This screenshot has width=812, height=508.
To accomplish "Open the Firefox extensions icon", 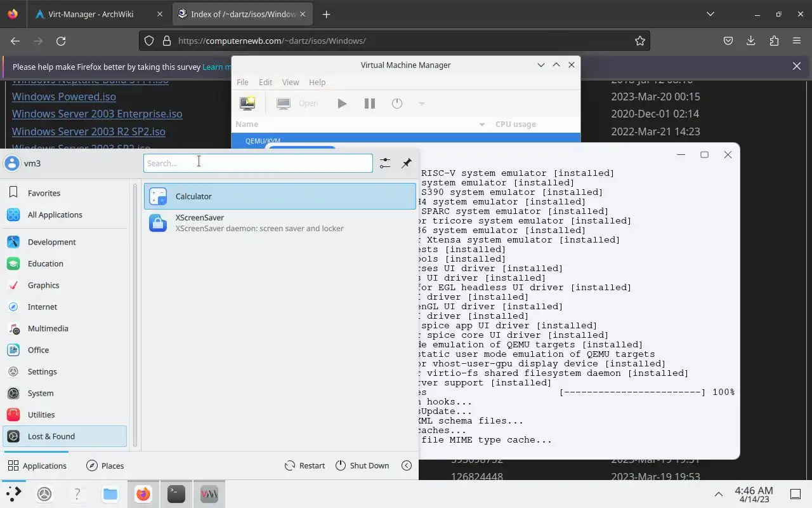I will click(774, 41).
